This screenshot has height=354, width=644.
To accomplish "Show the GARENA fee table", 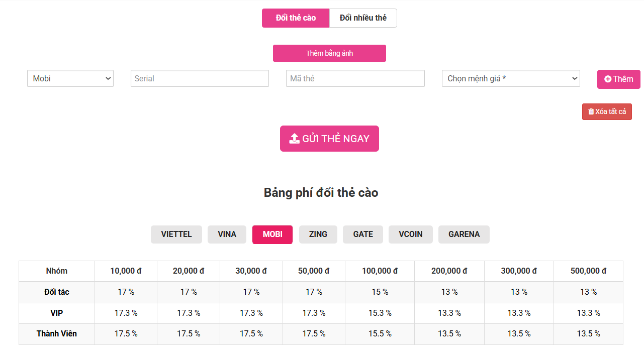I will (x=464, y=234).
